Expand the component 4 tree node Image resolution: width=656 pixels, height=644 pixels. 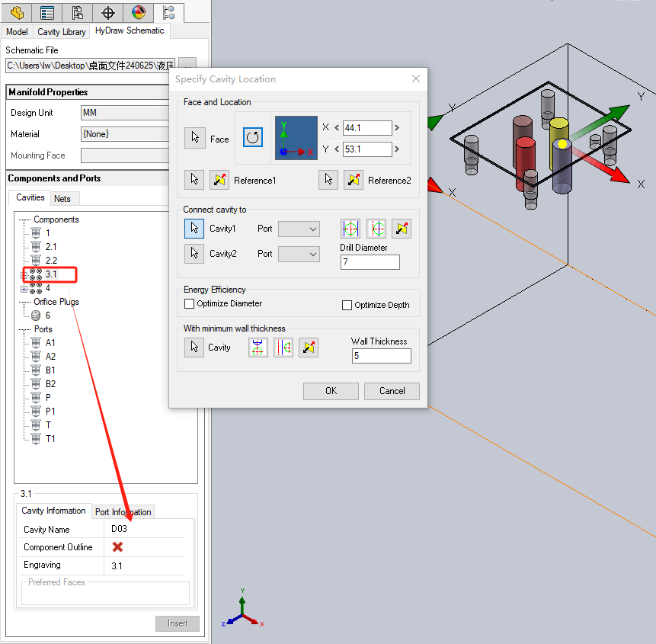click(x=24, y=289)
